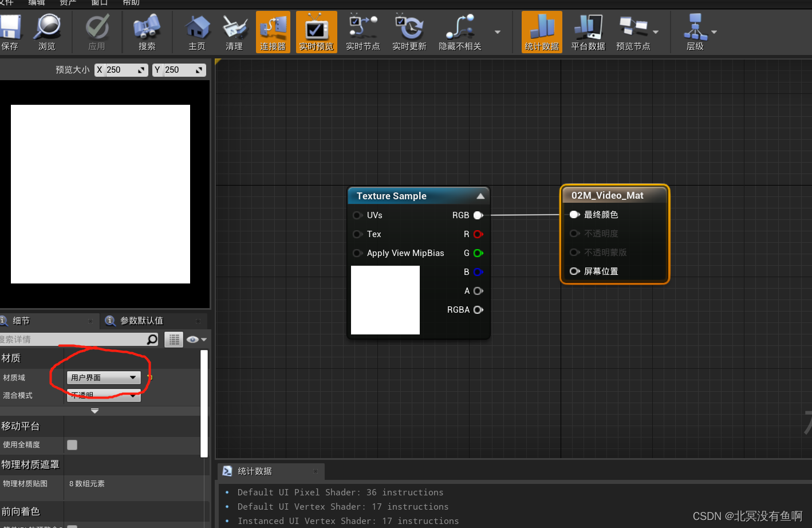This screenshot has height=528, width=812.
Task: Click preview size Y value field
Action: (179, 70)
